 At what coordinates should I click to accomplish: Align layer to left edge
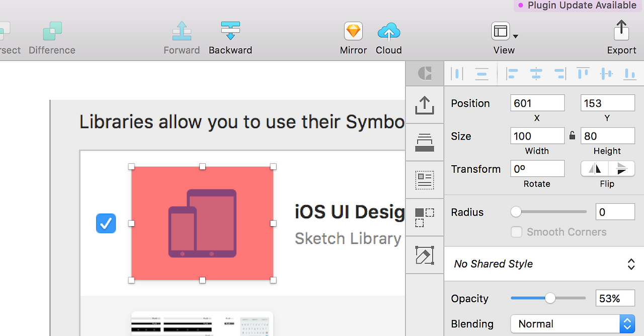[512, 74]
